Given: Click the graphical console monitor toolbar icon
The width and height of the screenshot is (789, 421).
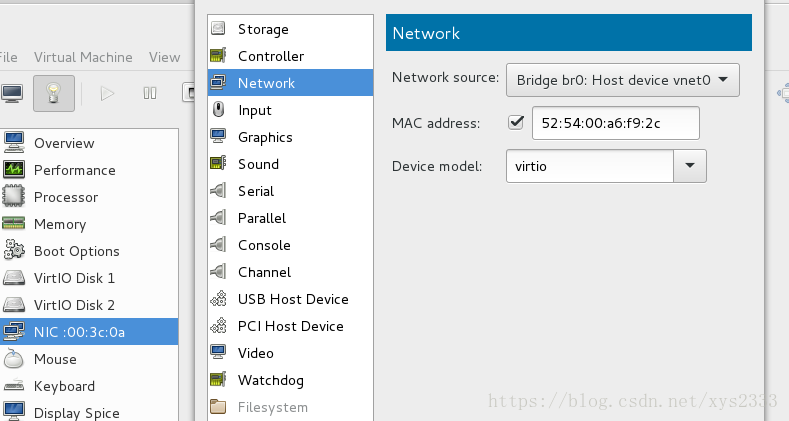Looking at the screenshot, I should [11, 94].
